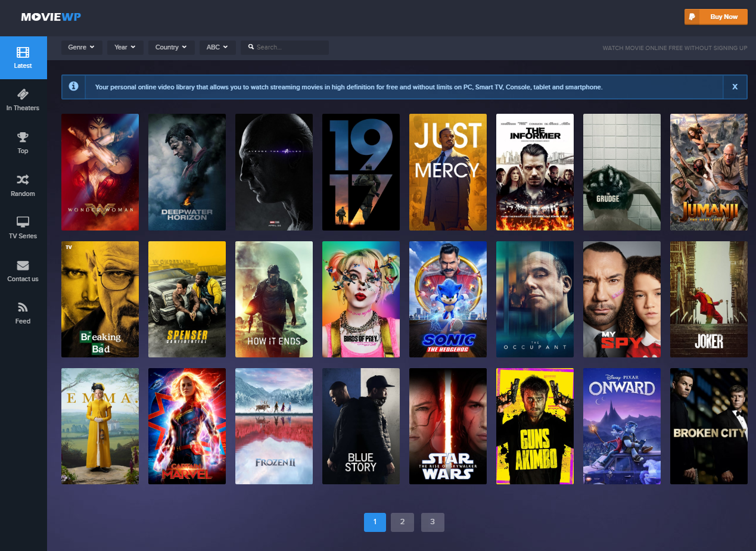756x551 pixels.
Task: Click the Random shuffle icon
Action: click(23, 180)
